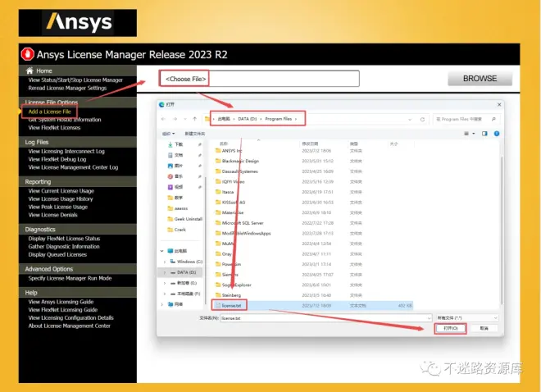The image size is (541, 392).
Task: Open the Videos quick access item
Action: point(179,187)
